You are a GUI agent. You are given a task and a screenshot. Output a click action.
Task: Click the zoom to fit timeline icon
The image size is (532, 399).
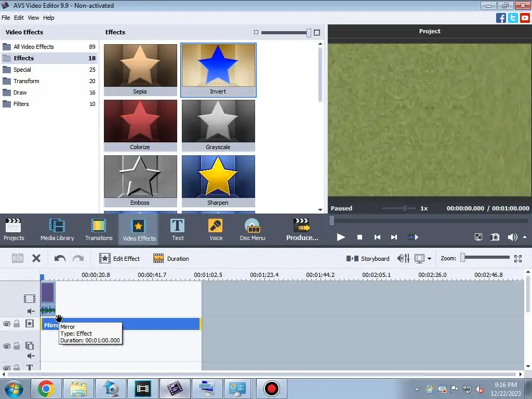click(518, 259)
